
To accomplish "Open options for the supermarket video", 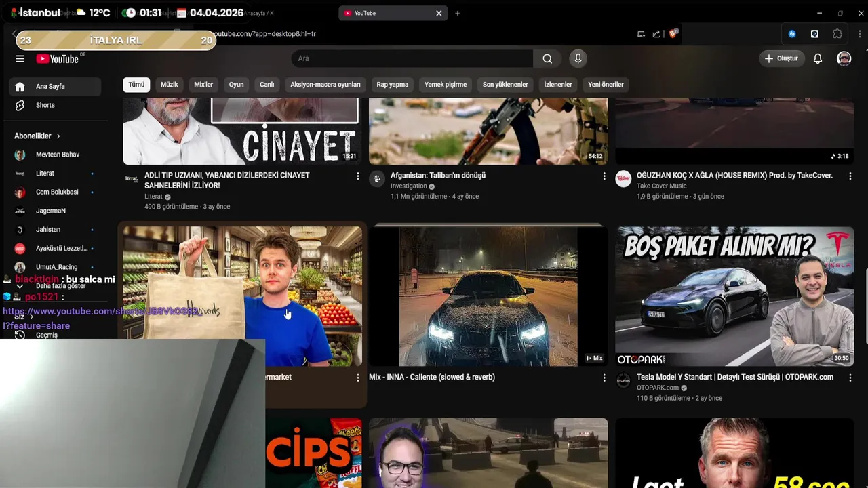I will coord(358,378).
